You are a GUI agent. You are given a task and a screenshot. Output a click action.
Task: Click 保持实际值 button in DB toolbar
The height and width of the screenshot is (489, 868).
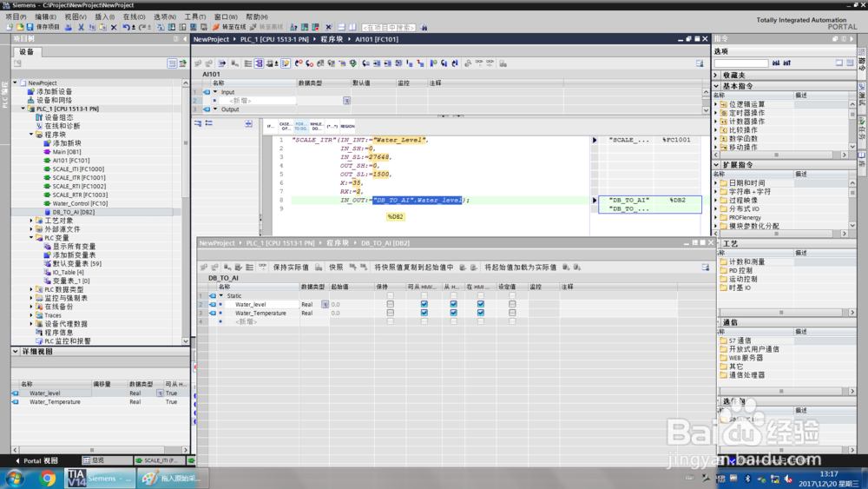click(x=291, y=267)
